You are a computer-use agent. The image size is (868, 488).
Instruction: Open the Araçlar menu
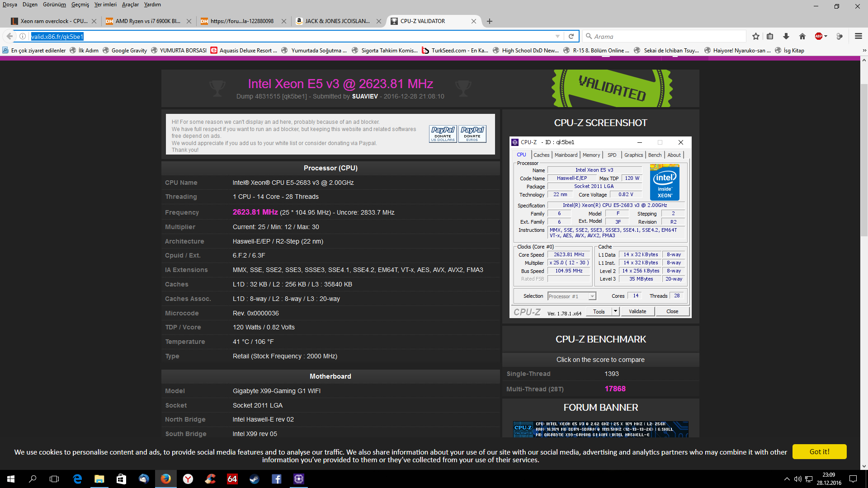pyautogui.click(x=130, y=5)
